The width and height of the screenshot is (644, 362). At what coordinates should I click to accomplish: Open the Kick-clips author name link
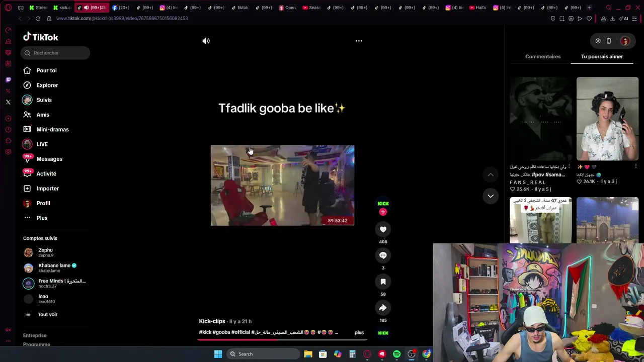212,321
